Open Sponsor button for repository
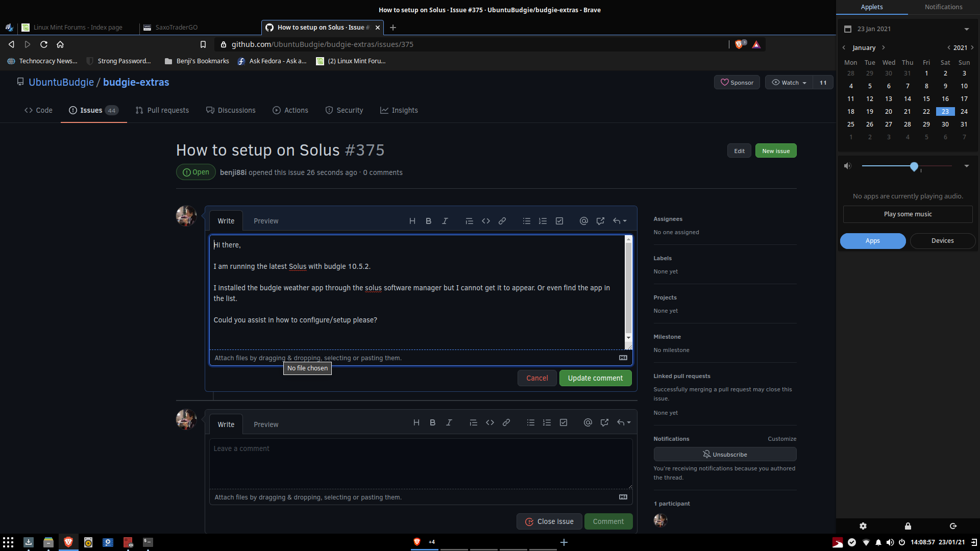This screenshot has width=980, height=551. click(x=737, y=83)
